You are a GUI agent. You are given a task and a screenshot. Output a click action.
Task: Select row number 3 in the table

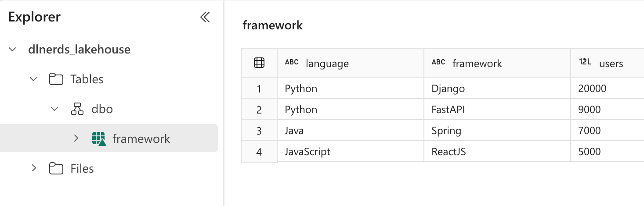tap(259, 131)
